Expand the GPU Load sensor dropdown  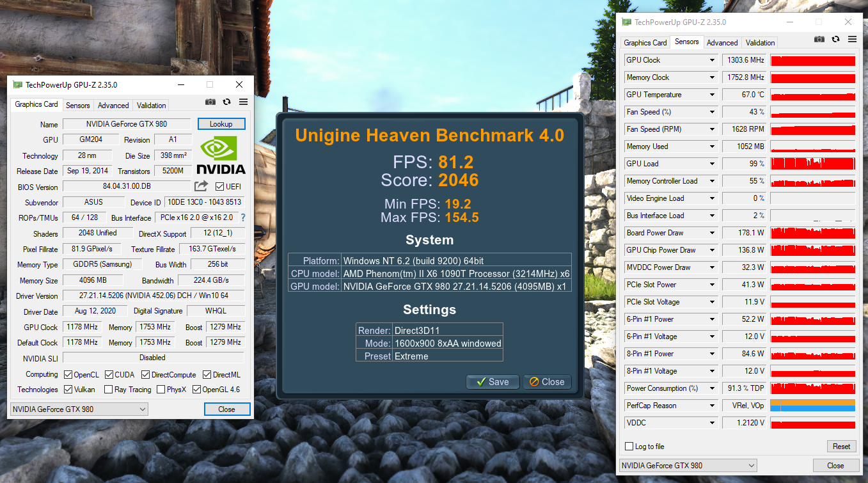[712, 164]
